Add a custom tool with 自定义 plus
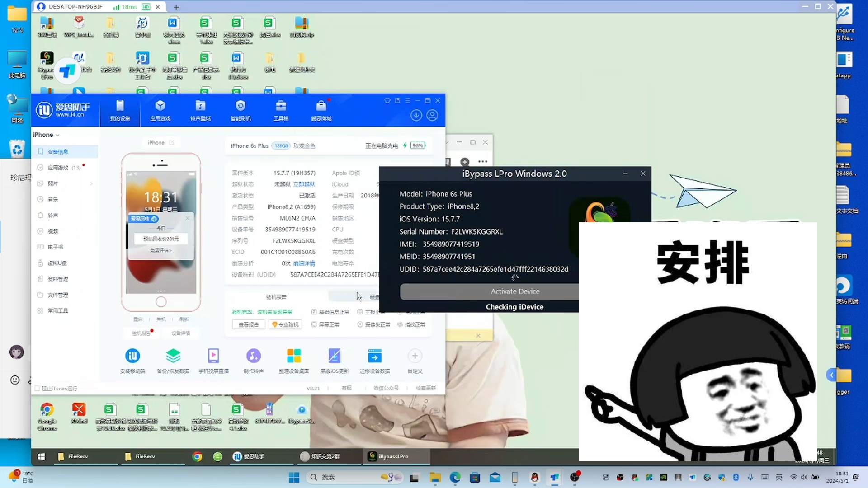This screenshot has height=488, width=868. click(415, 357)
